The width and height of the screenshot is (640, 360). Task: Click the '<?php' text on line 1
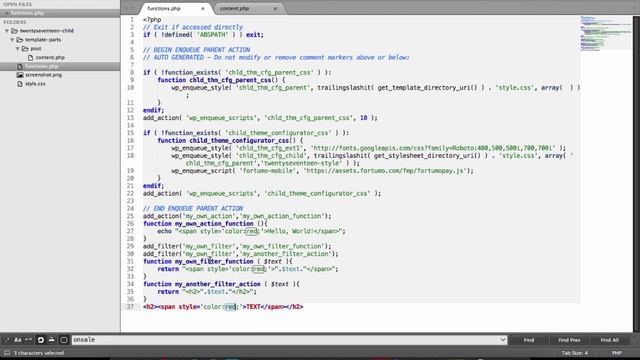coord(152,20)
